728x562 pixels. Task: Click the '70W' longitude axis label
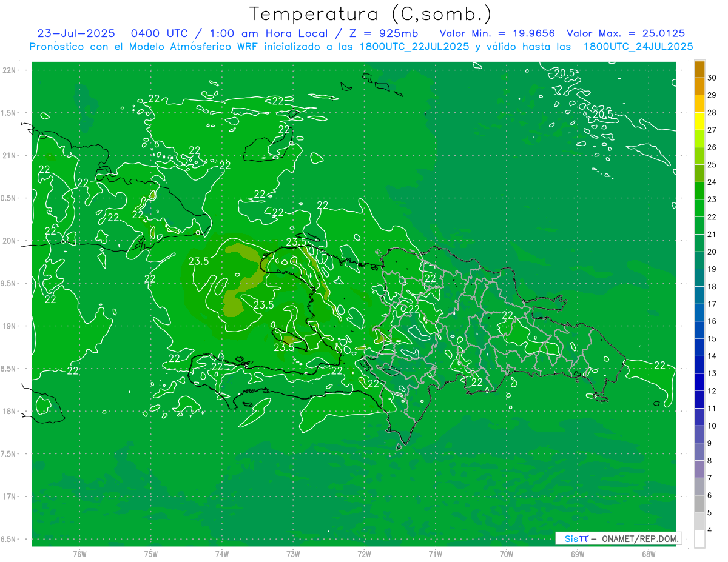pyautogui.click(x=506, y=554)
